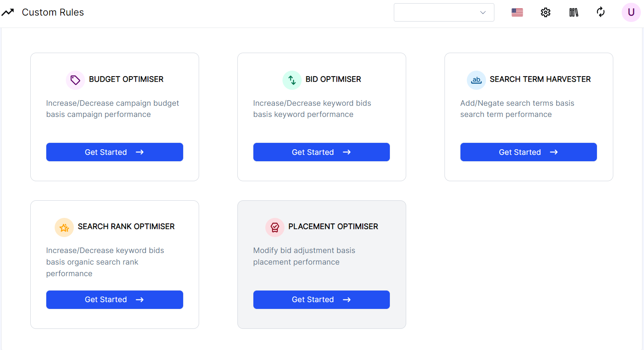Click the Search Rank Optimiser star icon

click(64, 227)
